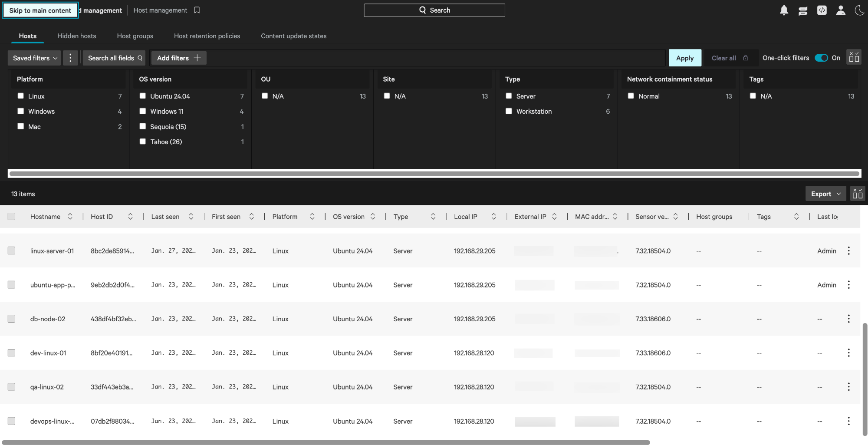Click the code/API console icon

tap(822, 10)
